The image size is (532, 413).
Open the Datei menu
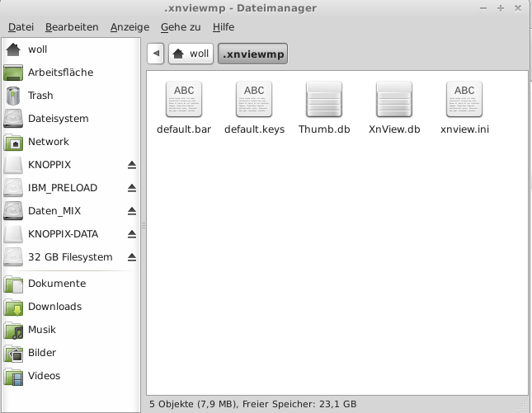click(21, 27)
